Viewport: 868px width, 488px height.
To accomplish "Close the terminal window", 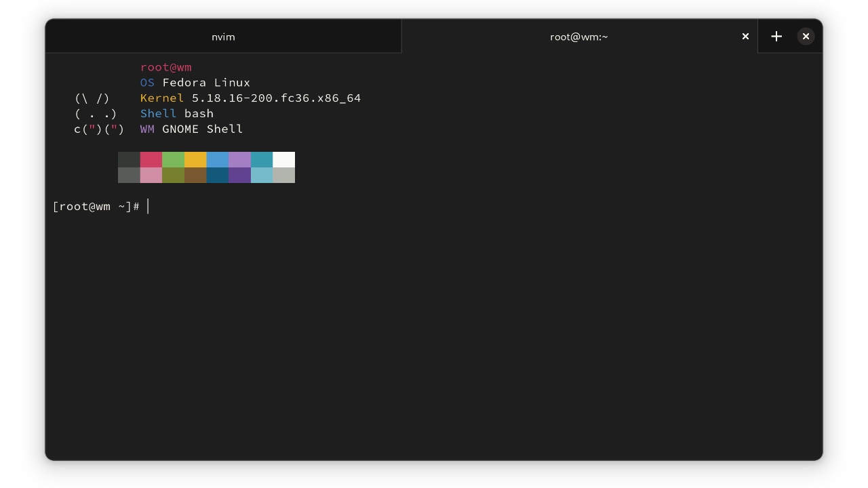I will [x=806, y=37].
